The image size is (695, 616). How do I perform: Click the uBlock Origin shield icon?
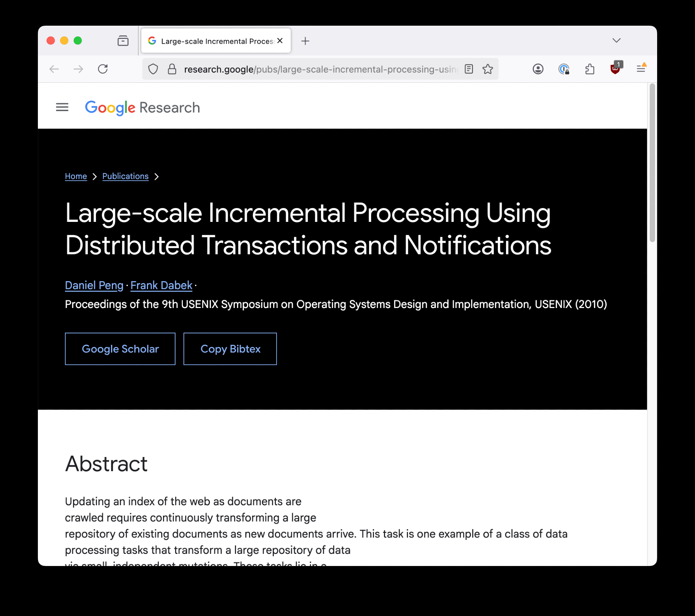pos(615,69)
